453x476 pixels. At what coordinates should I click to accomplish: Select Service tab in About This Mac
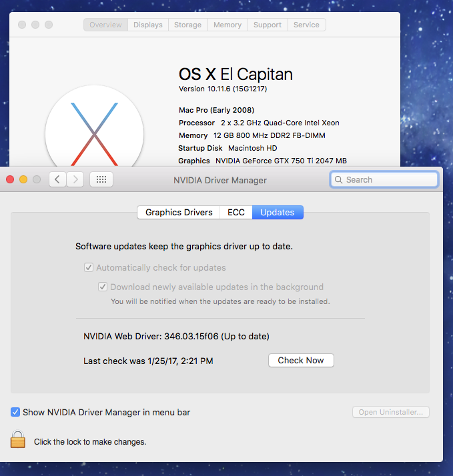[x=306, y=25]
